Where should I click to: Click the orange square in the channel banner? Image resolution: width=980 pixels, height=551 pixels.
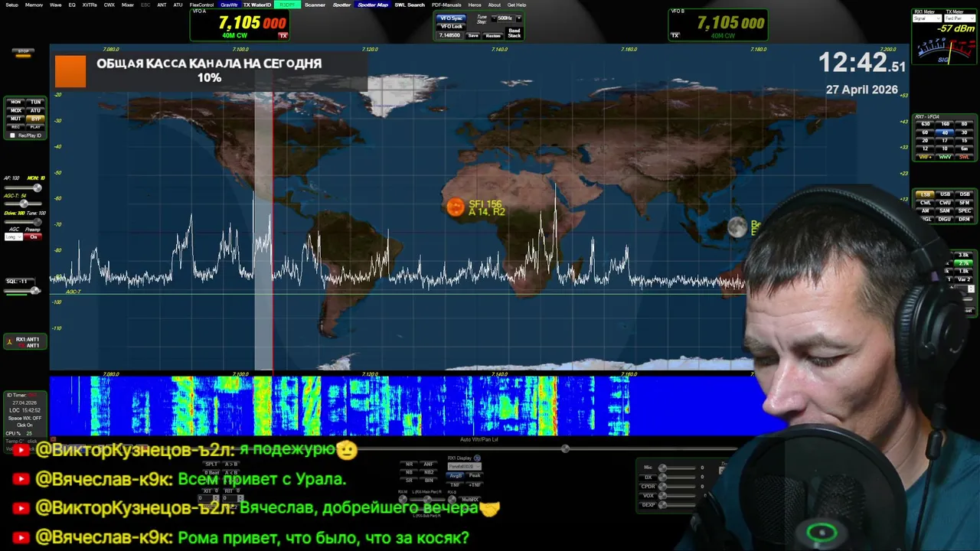click(70, 71)
